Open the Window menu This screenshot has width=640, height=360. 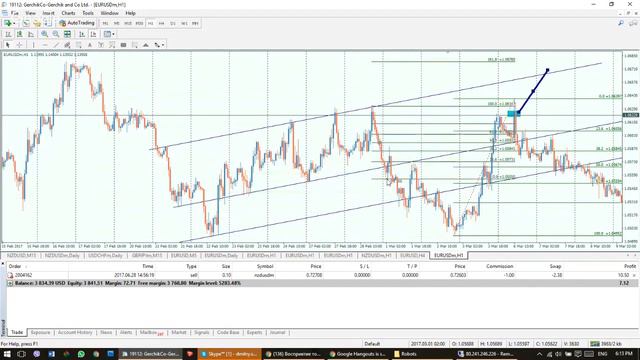[x=109, y=13]
